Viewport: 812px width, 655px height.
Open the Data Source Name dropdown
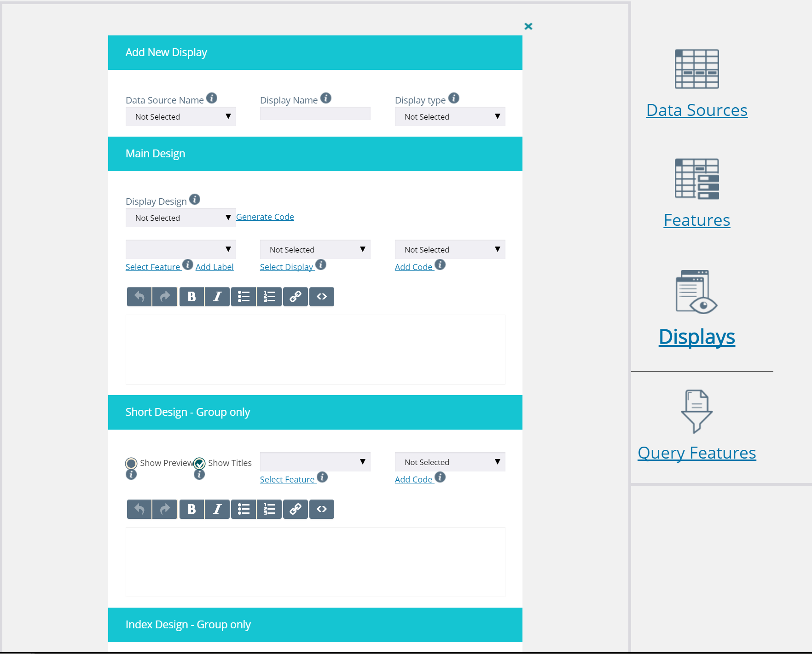click(x=181, y=116)
